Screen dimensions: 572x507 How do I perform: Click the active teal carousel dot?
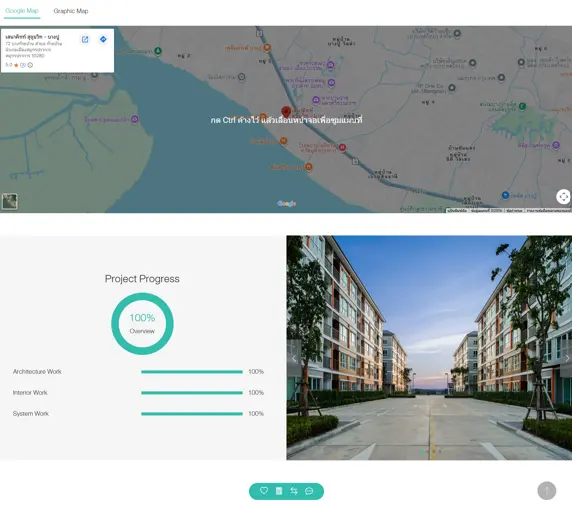(422, 452)
